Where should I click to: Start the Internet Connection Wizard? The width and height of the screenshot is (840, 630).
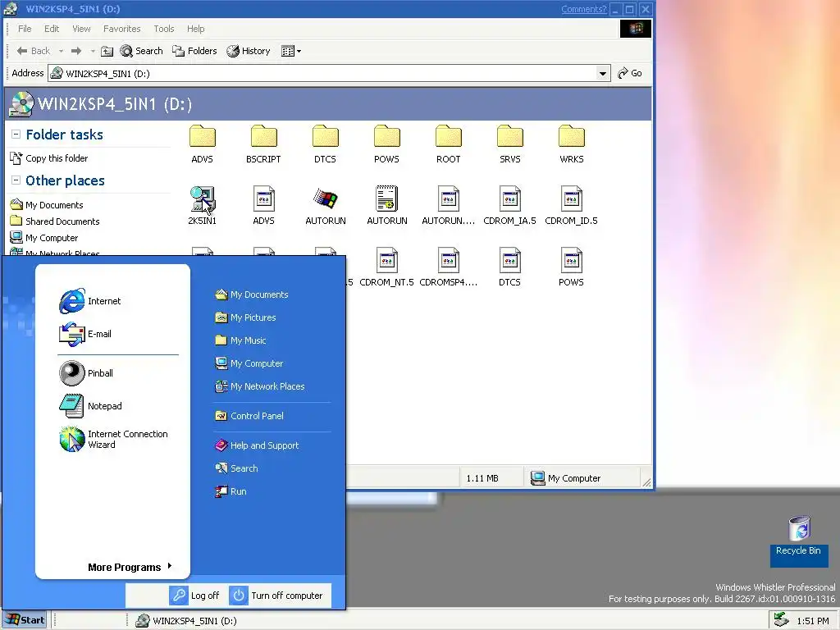pyautogui.click(x=113, y=440)
